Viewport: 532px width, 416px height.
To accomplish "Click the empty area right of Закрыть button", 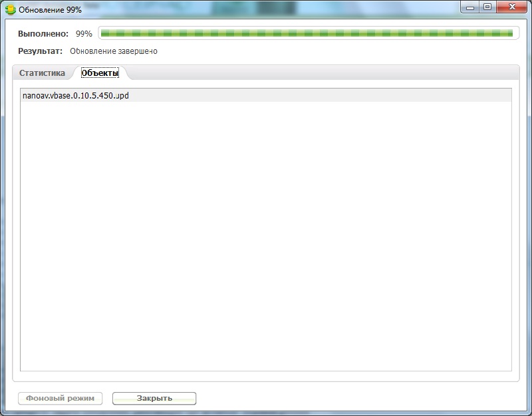I will (359, 399).
